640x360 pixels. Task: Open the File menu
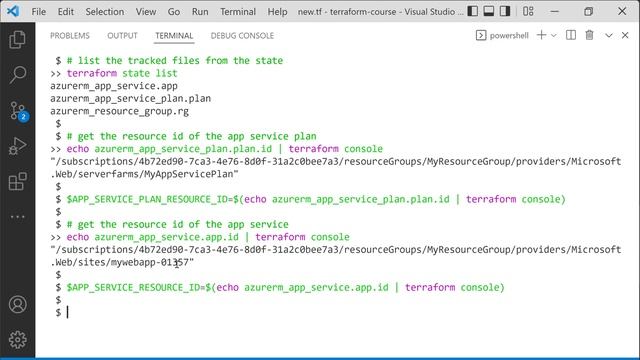pos(39,12)
